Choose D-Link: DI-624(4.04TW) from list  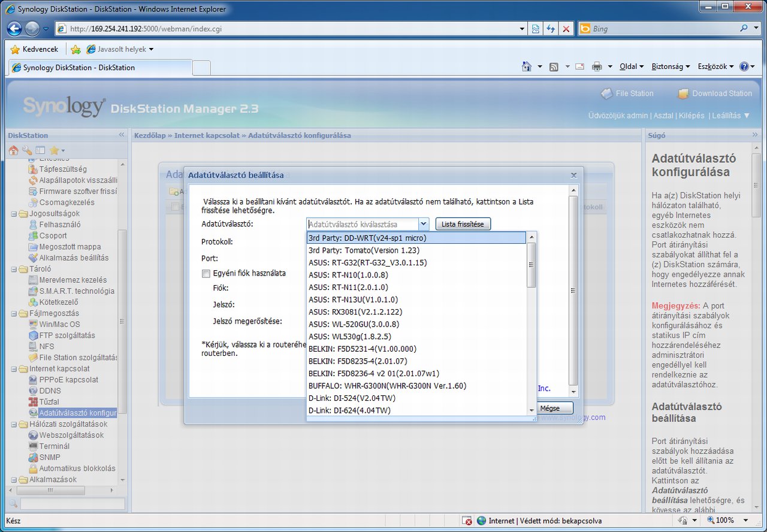click(416, 410)
